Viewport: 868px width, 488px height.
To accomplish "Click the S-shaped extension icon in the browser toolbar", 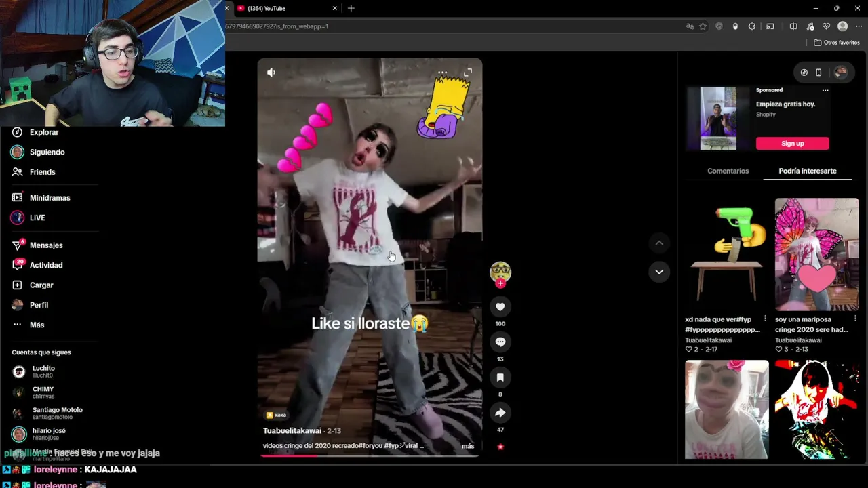I will tap(719, 26).
